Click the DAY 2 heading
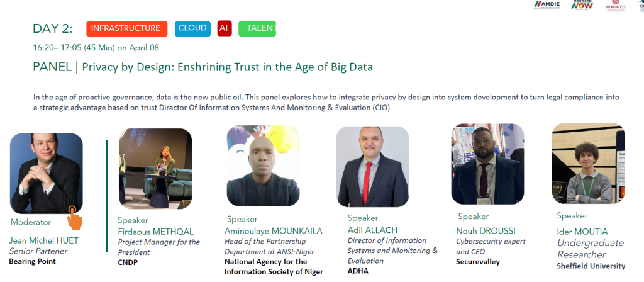 click(53, 28)
